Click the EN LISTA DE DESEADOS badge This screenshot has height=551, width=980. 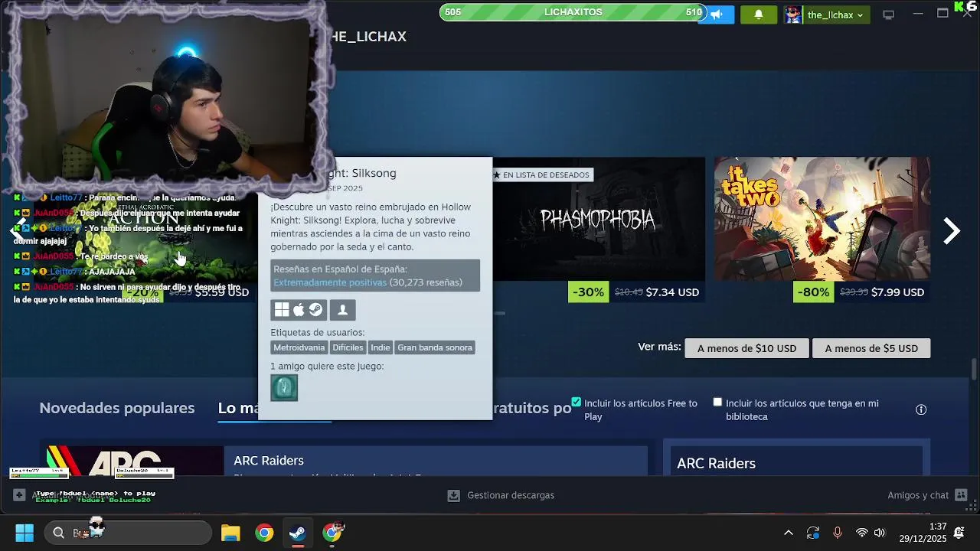point(541,174)
